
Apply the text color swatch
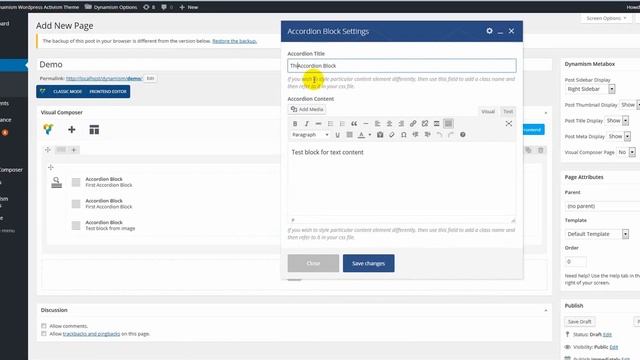pos(361,135)
